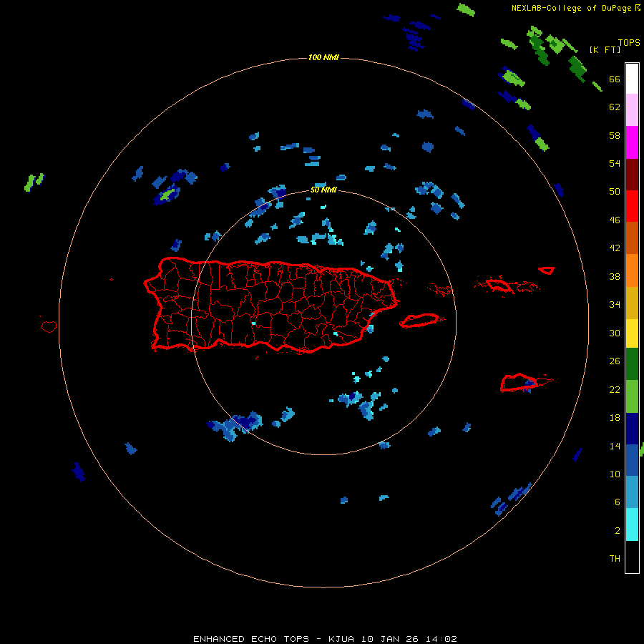Click the 18 legend value
Screen dimensions: 644x644
click(615, 418)
